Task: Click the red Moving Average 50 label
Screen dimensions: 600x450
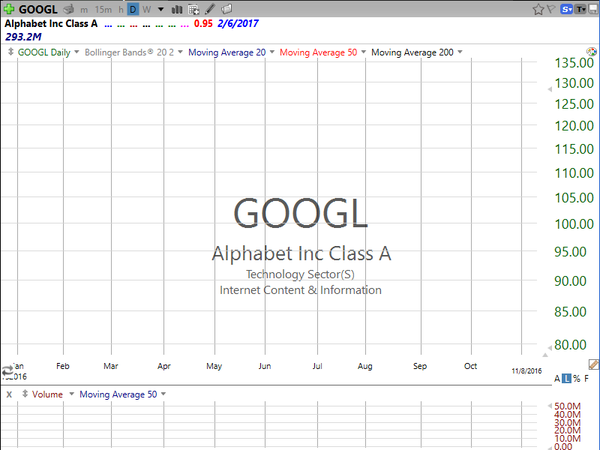Action: [x=318, y=52]
